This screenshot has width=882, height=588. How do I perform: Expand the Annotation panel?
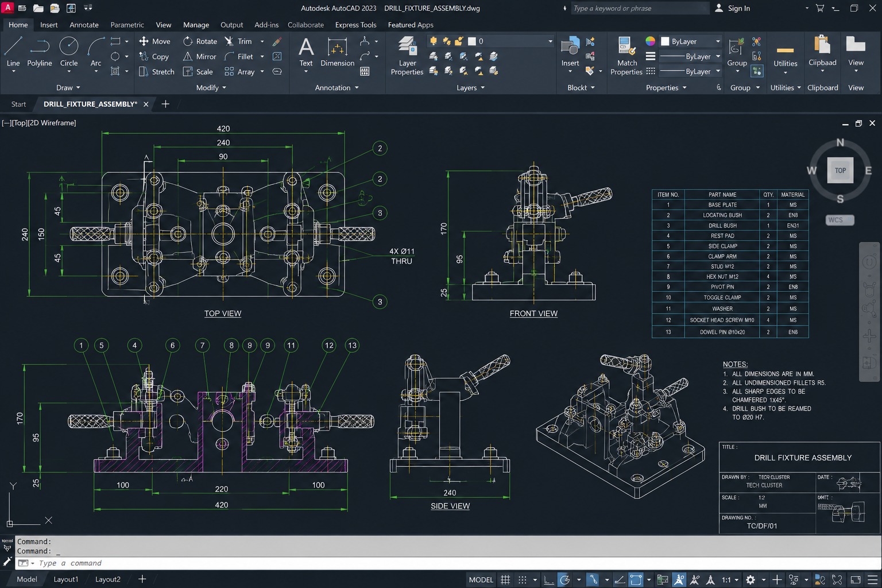pos(337,88)
